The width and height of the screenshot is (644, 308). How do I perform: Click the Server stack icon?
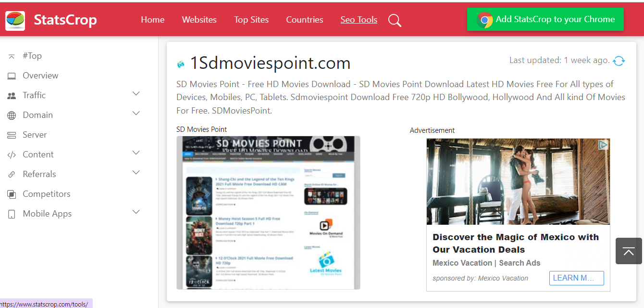tap(12, 135)
